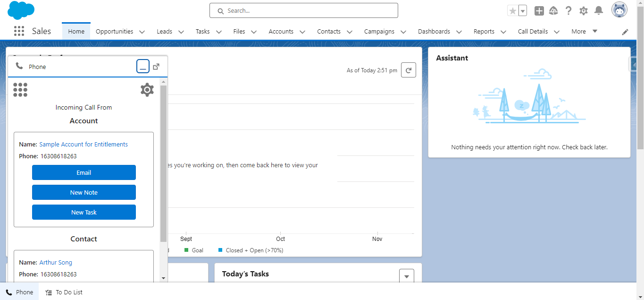This screenshot has width=644, height=300.
Task: Open the Today's Tasks filter dropdown
Action: point(407,276)
